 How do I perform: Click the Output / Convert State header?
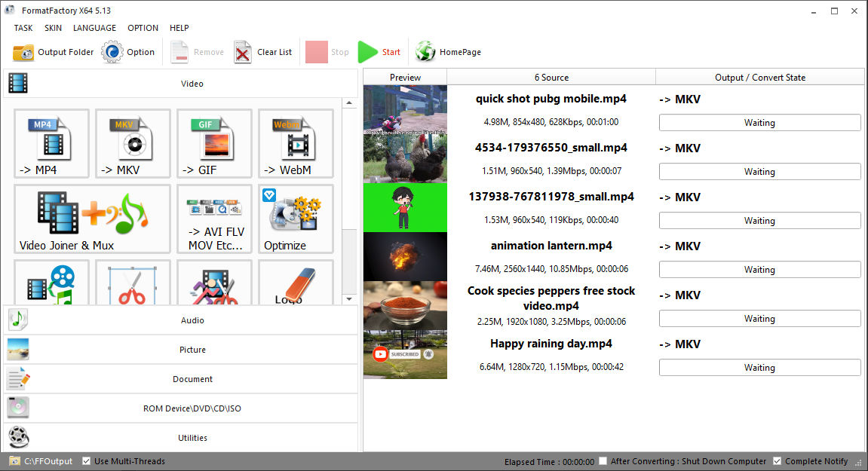point(760,78)
